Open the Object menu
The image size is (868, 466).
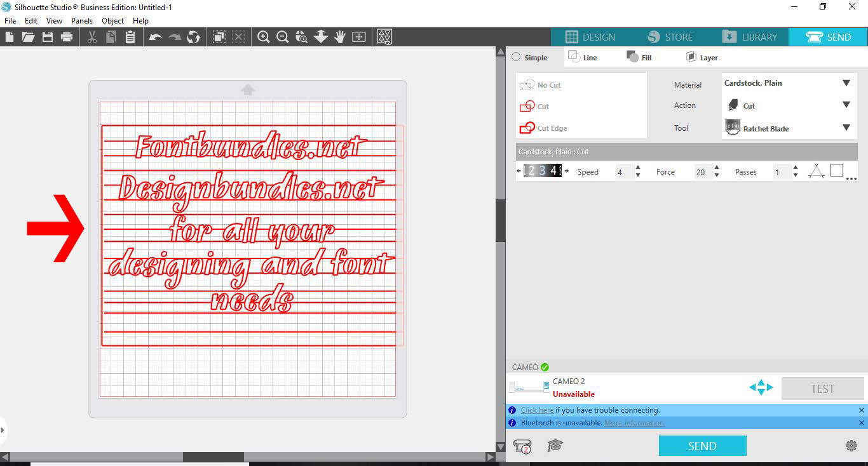pyautogui.click(x=113, y=21)
